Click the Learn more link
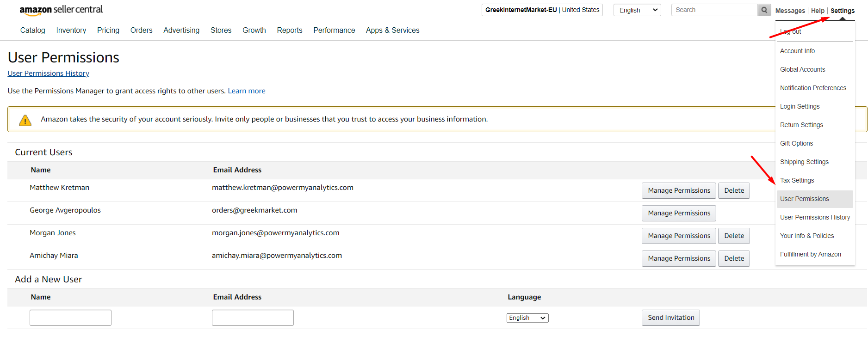The image size is (868, 342). coord(247,91)
